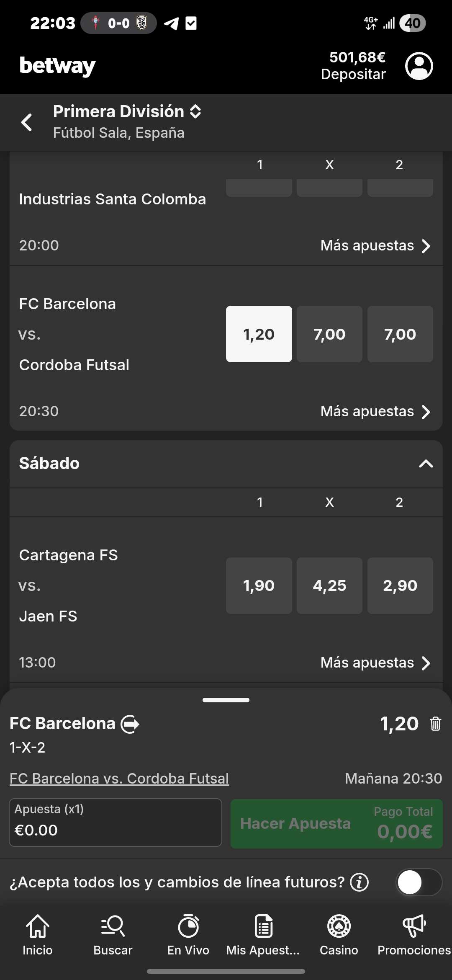Open the Buscar search tab

tap(113, 935)
